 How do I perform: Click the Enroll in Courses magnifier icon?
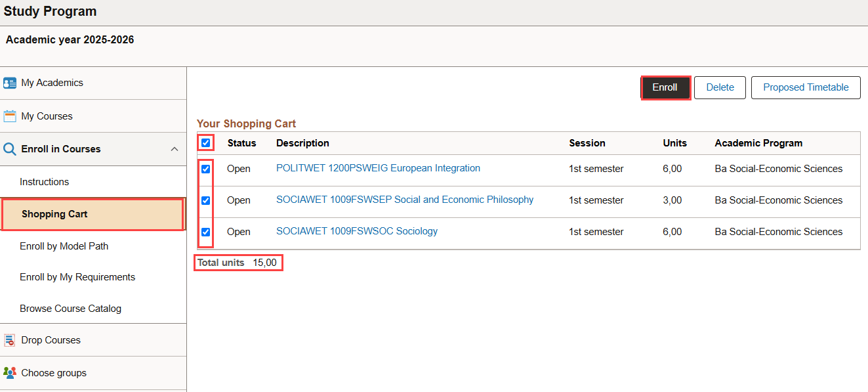pyautogui.click(x=10, y=149)
